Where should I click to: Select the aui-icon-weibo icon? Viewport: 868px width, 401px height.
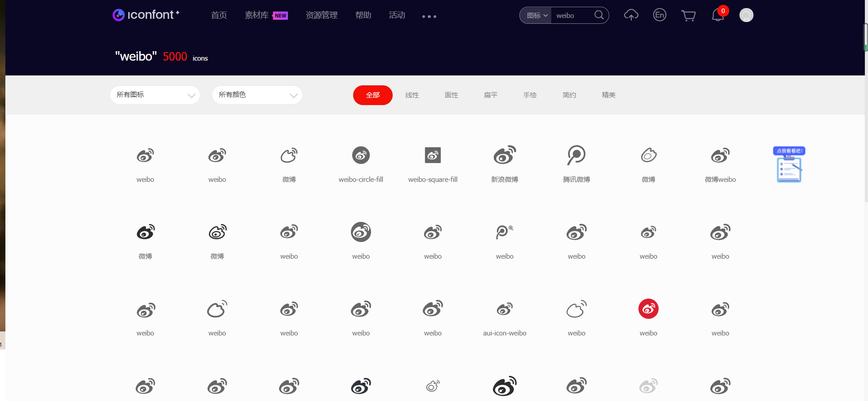505,309
